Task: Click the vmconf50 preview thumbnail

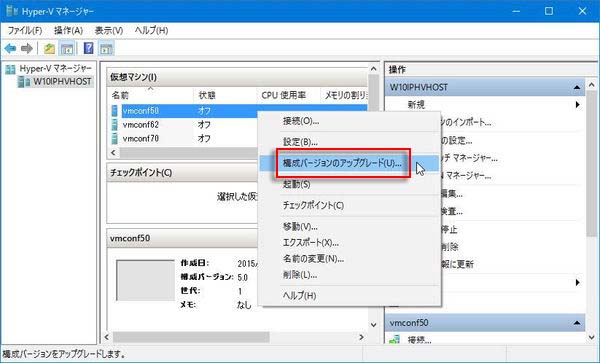Action: [x=145, y=280]
